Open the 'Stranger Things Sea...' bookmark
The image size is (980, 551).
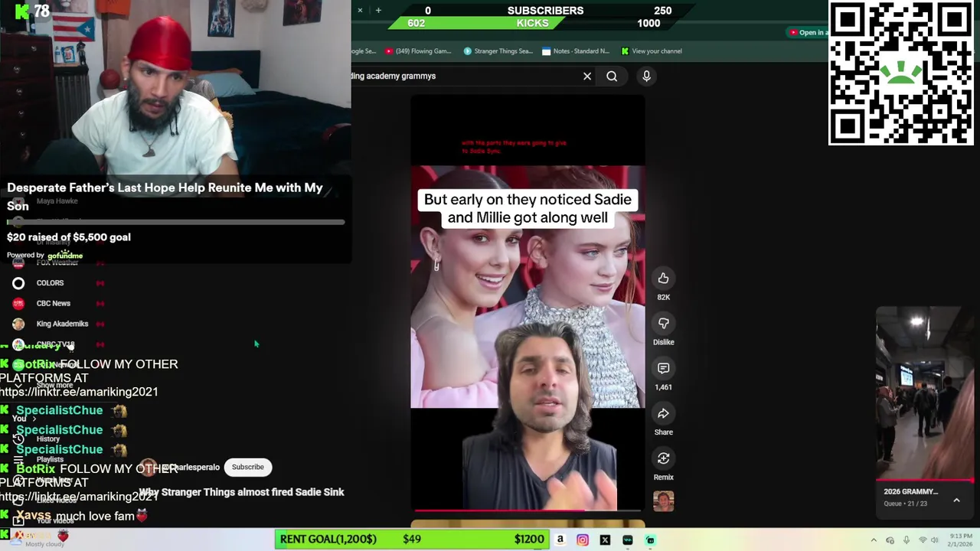pos(498,51)
